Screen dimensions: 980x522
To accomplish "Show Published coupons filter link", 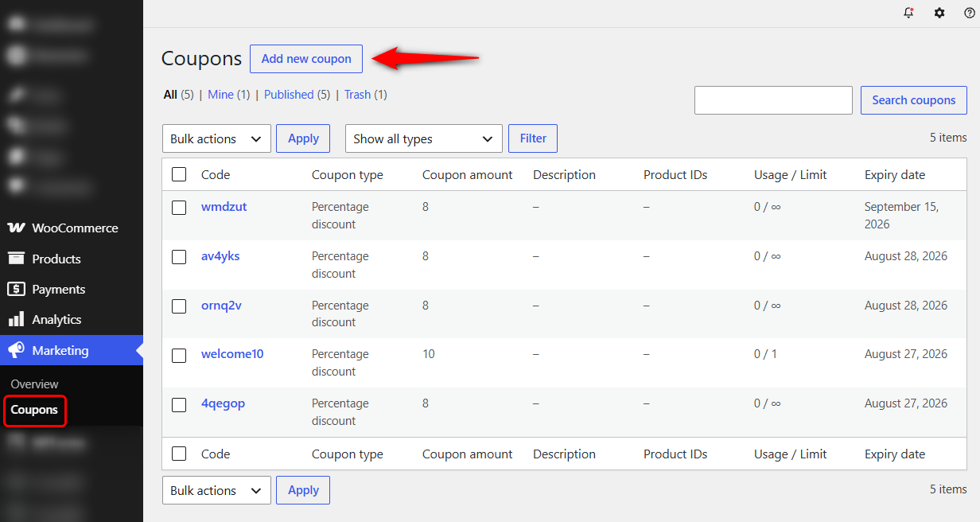I will (x=289, y=95).
